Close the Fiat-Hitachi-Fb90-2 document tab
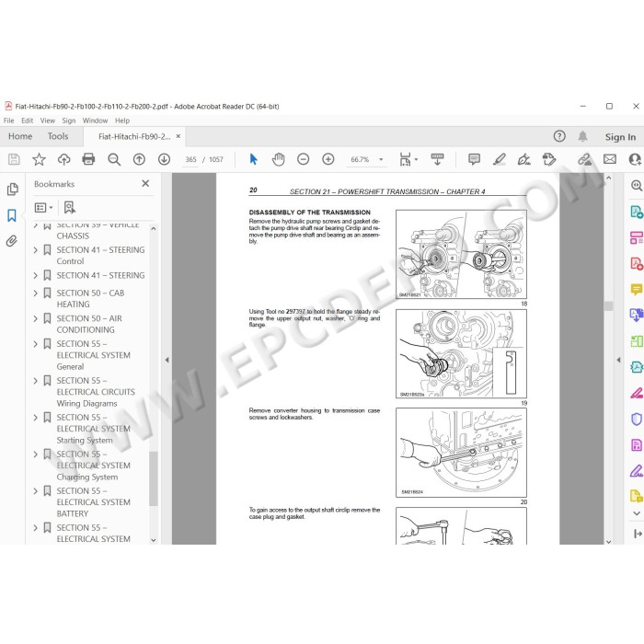Image resolution: width=644 pixels, height=644 pixels. coord(178,136)
